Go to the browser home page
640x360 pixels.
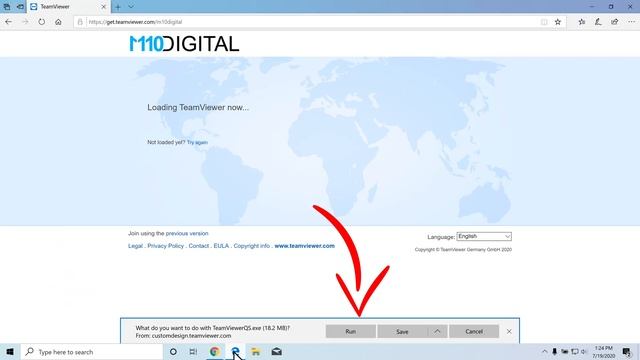(58, 22)
